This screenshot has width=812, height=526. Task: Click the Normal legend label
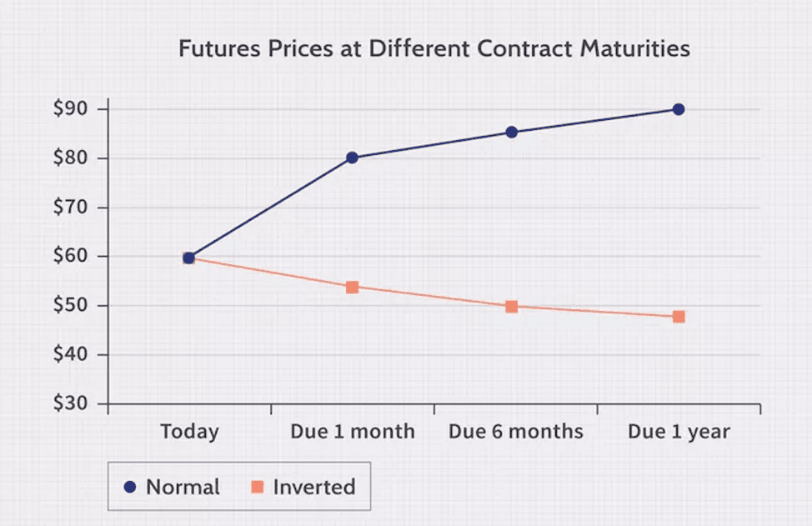(183, 487)
